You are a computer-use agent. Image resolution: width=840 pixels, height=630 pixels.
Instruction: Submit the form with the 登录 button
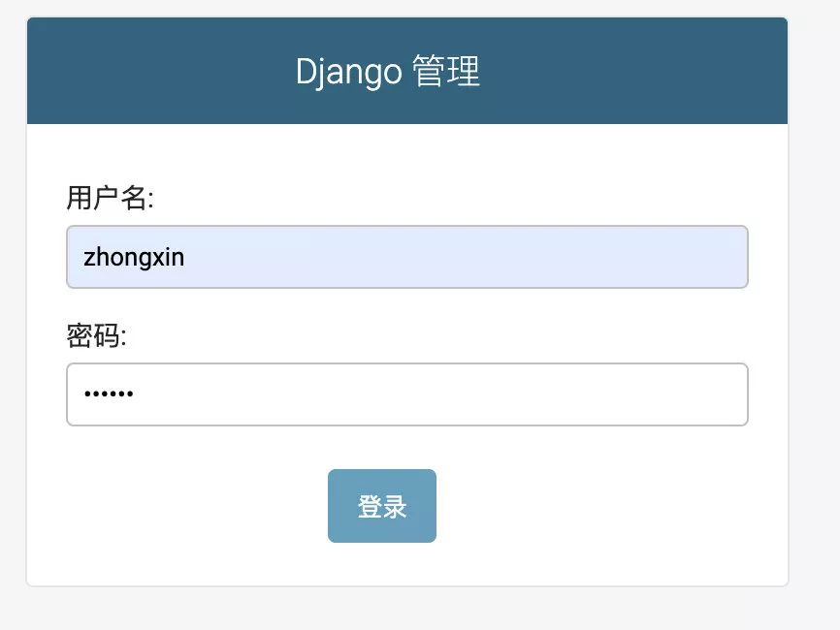point(381,506)
